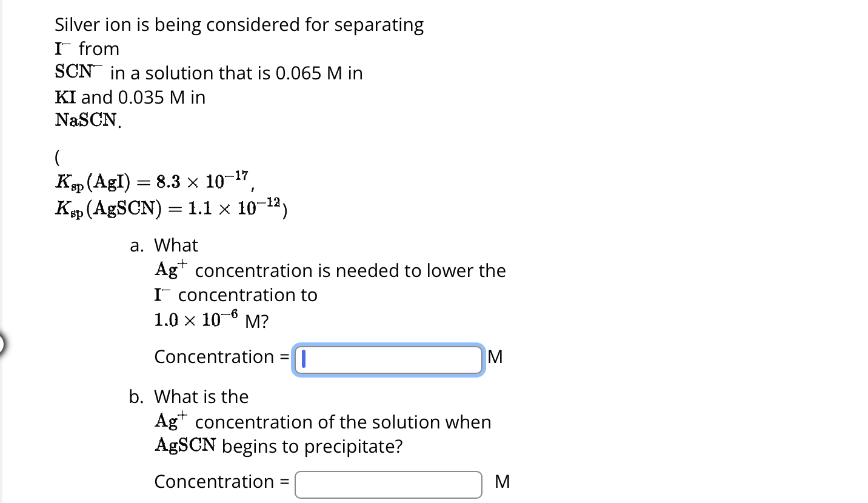Select the question title about silver ion
Image resolution: width=868 pixels, height=503 pixels.
239,24
